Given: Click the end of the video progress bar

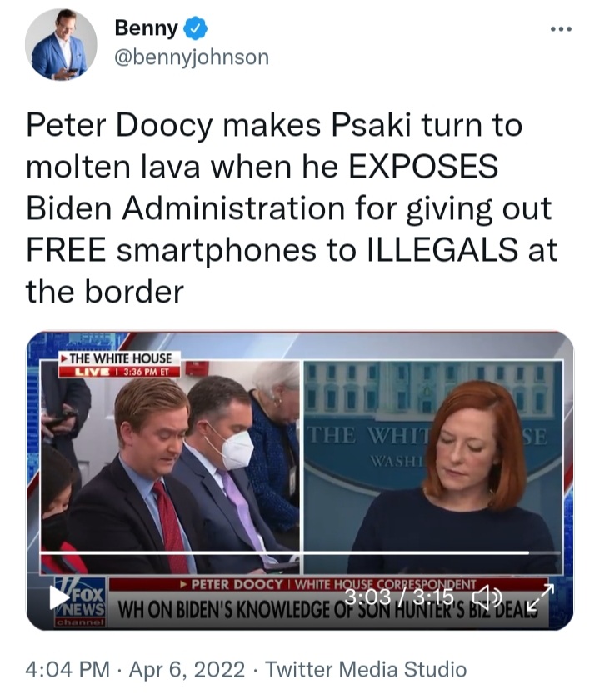Looking at the screenshot, I should coord(559,553).
